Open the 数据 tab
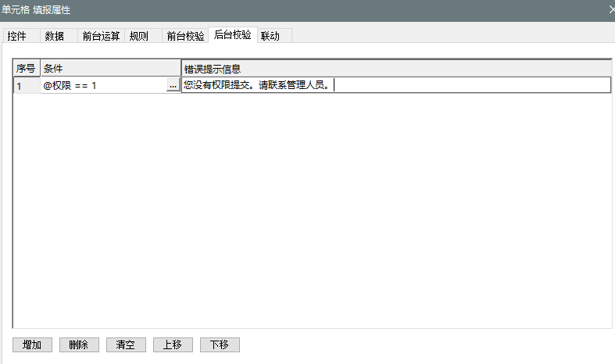615x364 pixels. click(x=55, y=36)
